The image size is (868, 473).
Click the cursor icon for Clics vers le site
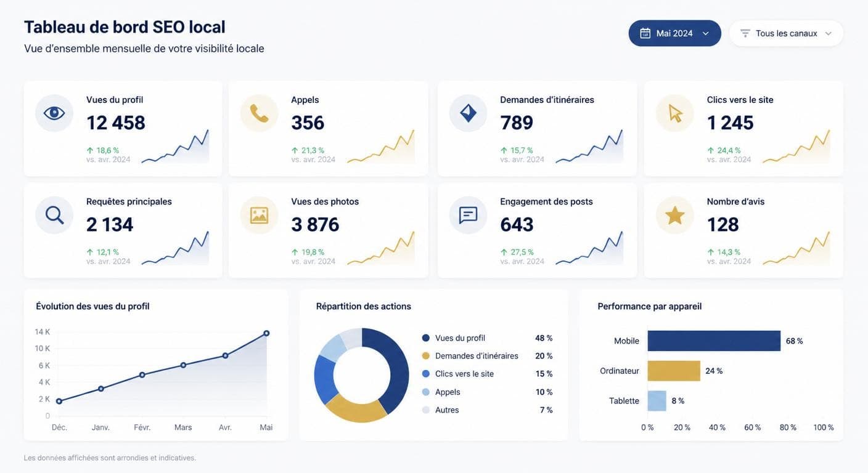click(675, 113)
